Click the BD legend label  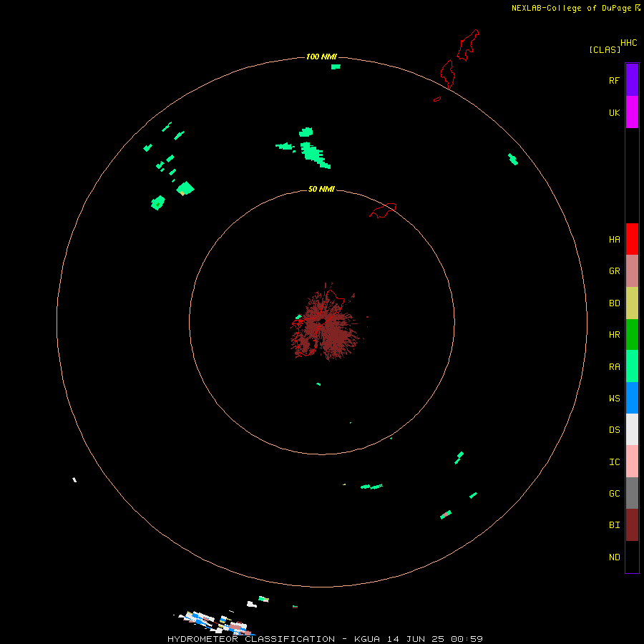point(614,303)
